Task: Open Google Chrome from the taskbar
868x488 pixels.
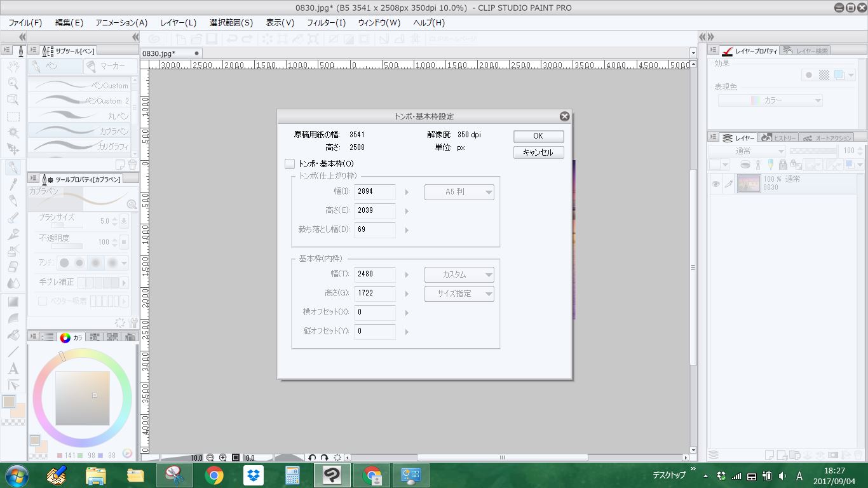Action: 214,475
